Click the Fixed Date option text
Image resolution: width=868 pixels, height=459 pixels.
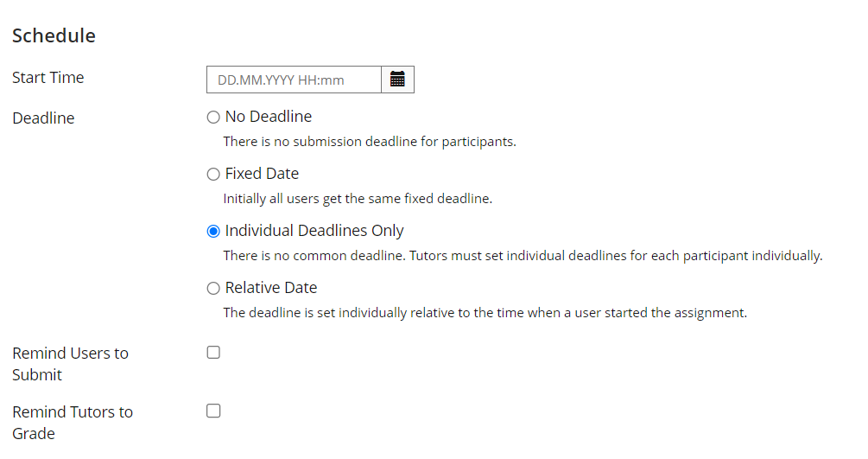click(262, 174)
